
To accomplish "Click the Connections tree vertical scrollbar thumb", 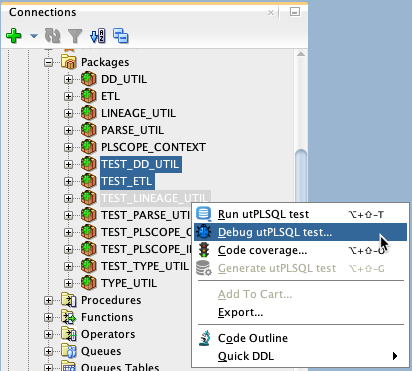I will 301,176.
